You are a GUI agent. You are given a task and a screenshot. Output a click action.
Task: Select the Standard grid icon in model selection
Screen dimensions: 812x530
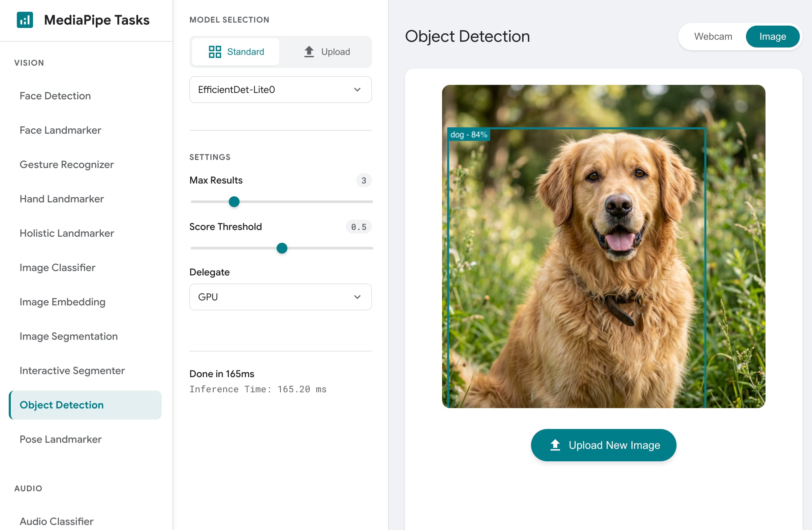click(214, 52)
